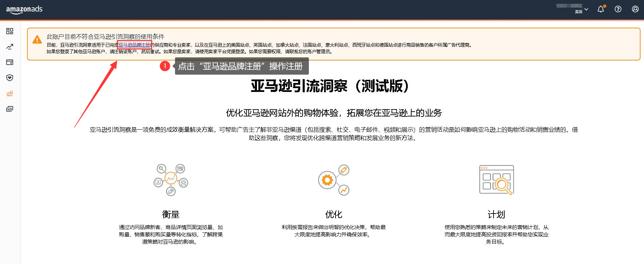
Task: Click the Amazon Ads logo
Action: pyautogui.click(x=24, y=9)
